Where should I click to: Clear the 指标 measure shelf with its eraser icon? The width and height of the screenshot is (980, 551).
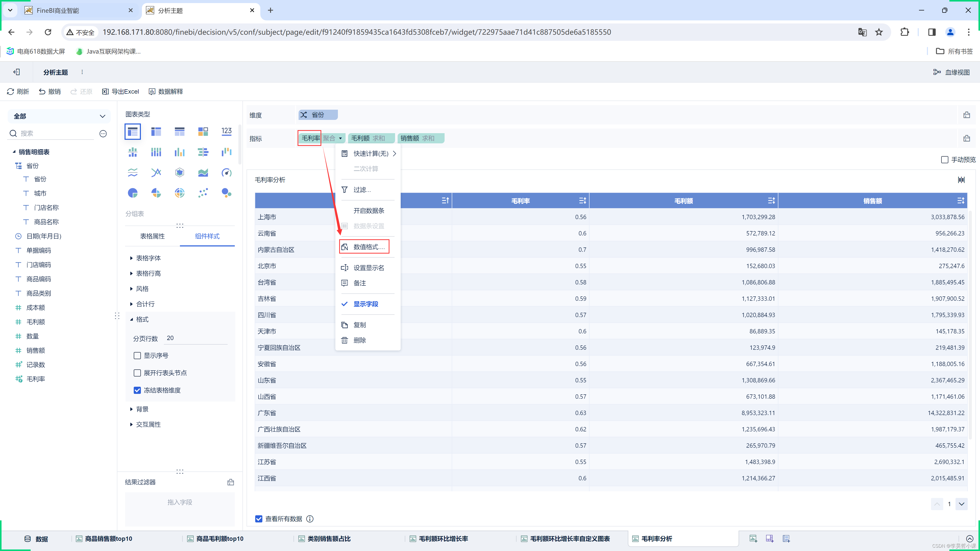[966, 139]
